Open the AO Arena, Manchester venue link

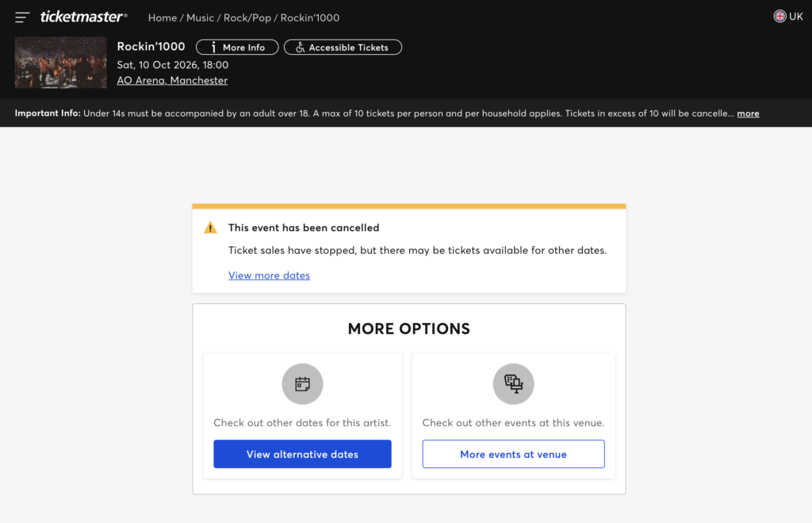pyautogui.click(x=172, y=80)
